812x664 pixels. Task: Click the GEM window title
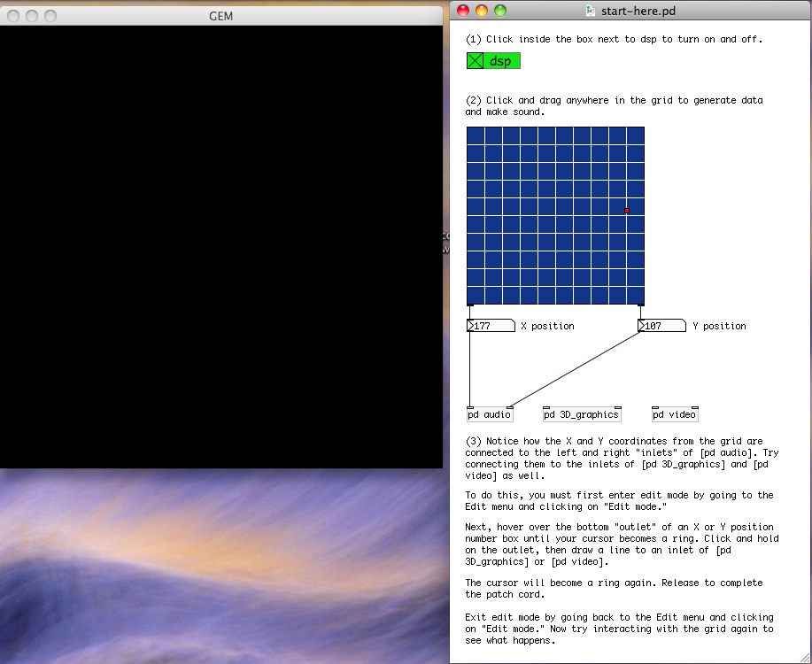coord(221,16)
